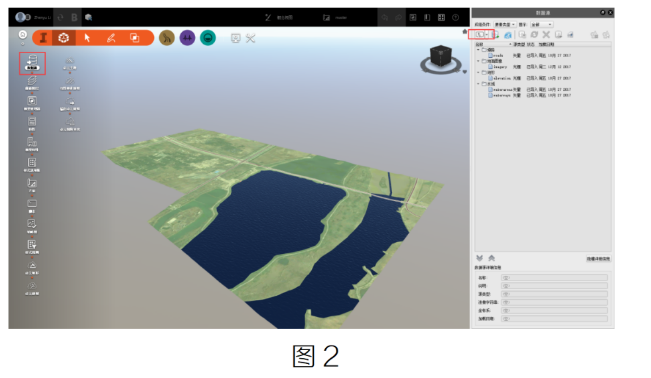Click the pop-out button in data panel title bar
The image size is (651, 378).
[x=602, y=13]
